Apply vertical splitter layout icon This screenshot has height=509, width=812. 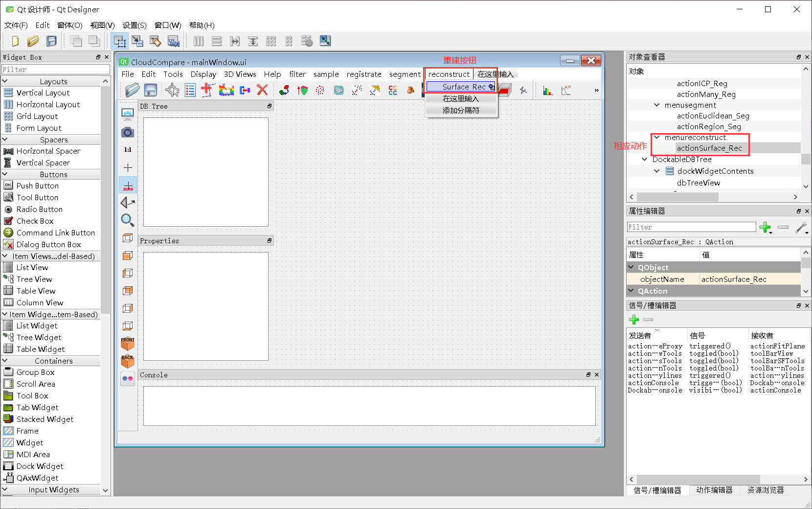(253, 41)
